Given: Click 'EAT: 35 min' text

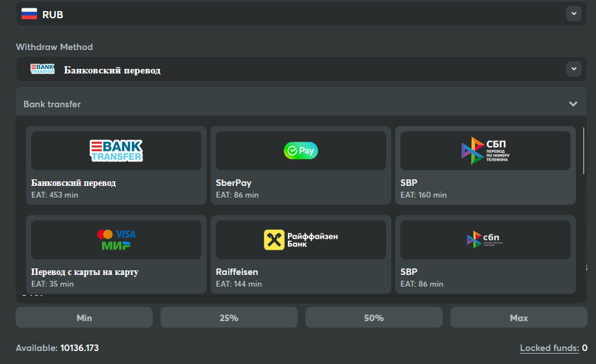Looking at the screenshot, I should [x=53, y=284].
